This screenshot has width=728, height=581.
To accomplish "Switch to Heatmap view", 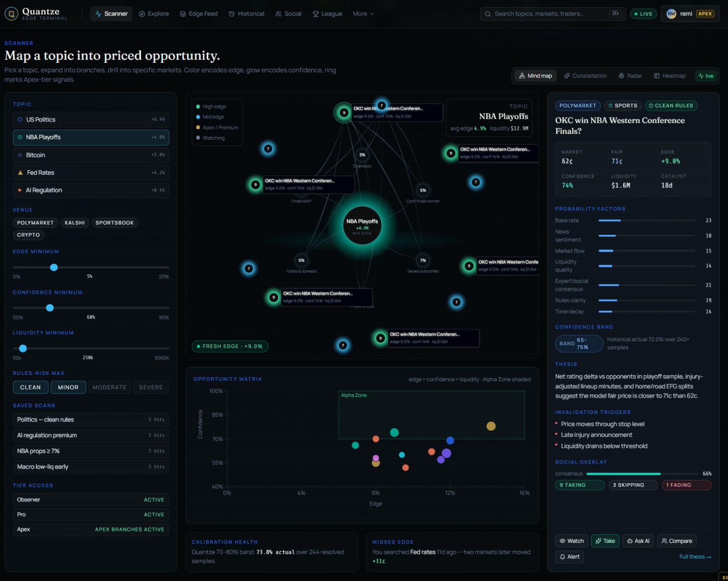I will pos(670,76).
